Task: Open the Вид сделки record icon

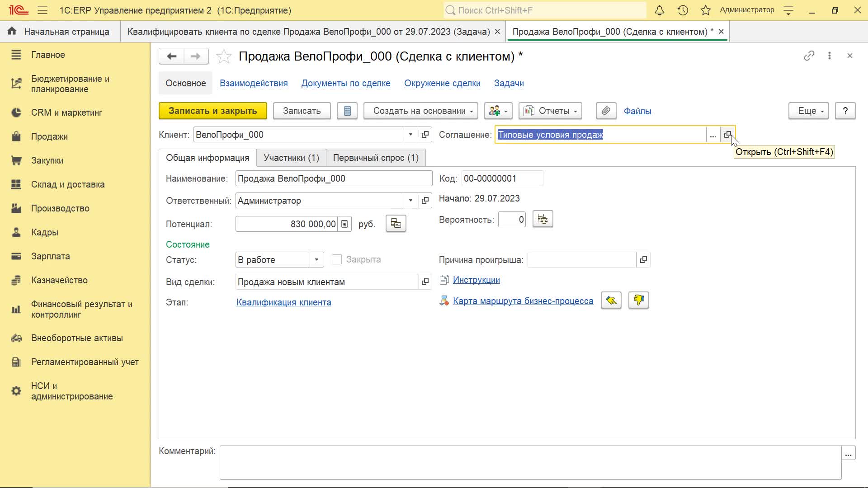Action: (x=425, y=282)
